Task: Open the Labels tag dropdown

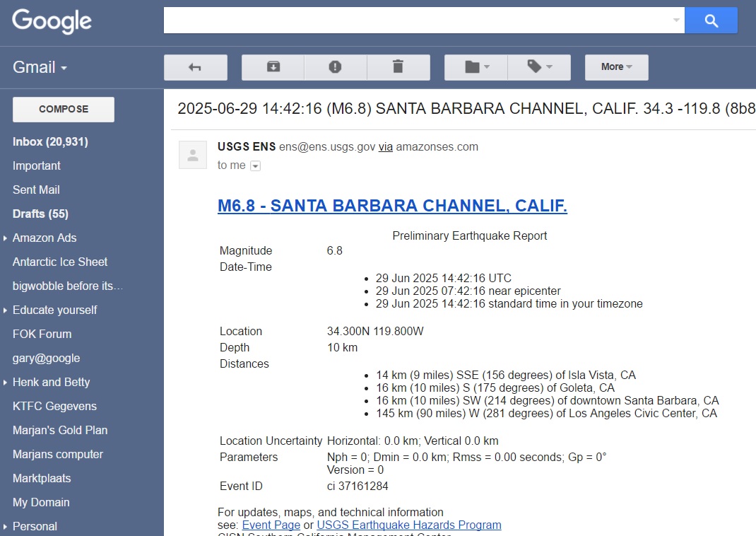Action: 539,67
